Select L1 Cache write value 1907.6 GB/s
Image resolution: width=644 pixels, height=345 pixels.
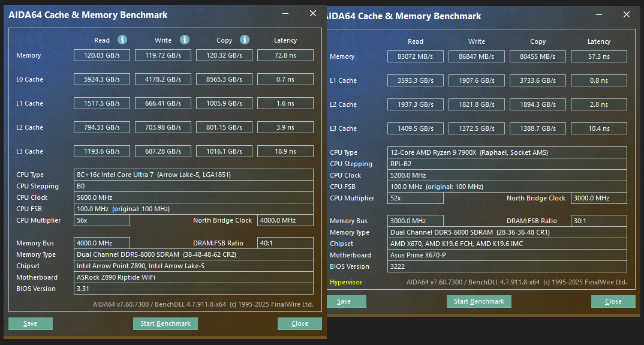[477, 80]
